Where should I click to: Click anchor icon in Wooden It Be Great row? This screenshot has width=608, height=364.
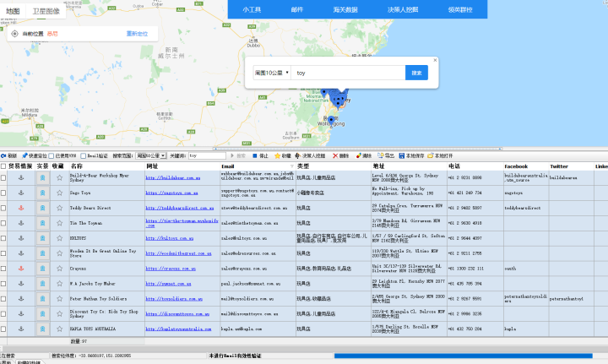pyautogui.click(x=21, y=253)
